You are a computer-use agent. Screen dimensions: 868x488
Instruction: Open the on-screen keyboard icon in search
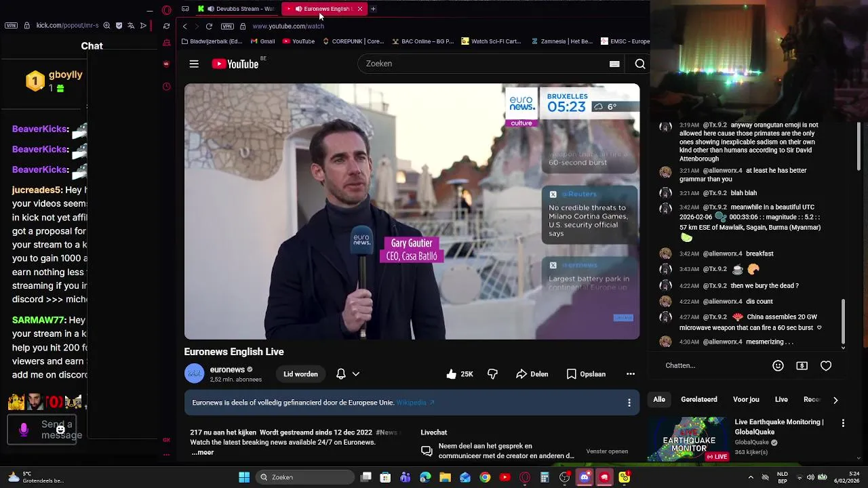coord(614,64)
